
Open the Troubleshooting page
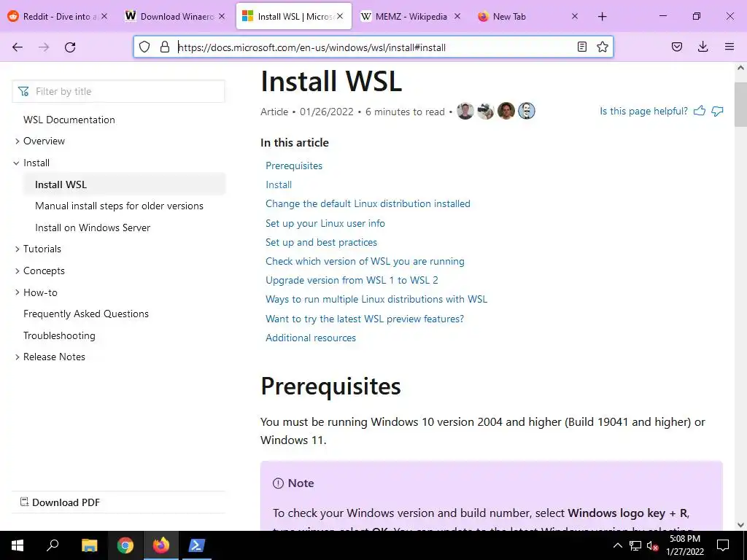pyautogui.click(x=59, y=335)
